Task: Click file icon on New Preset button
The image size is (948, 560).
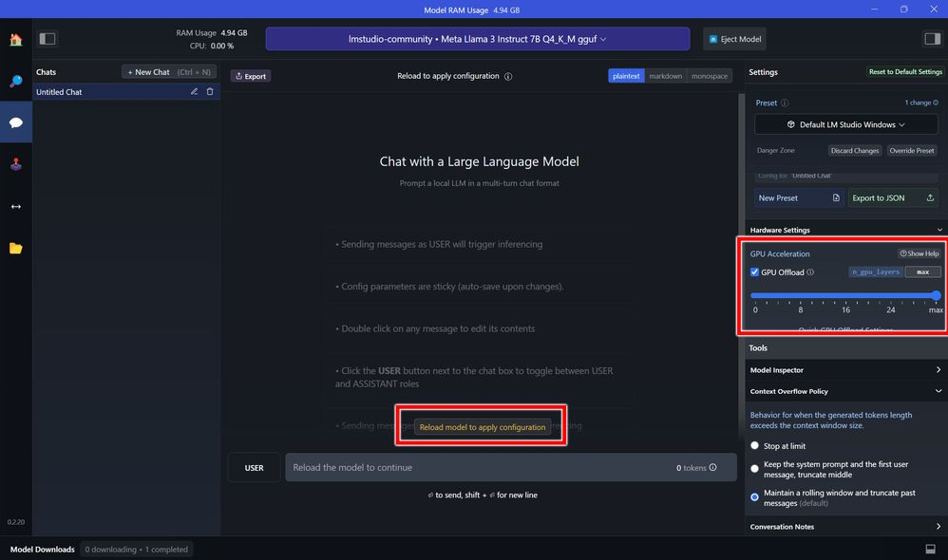Action: tap(836, 197)
